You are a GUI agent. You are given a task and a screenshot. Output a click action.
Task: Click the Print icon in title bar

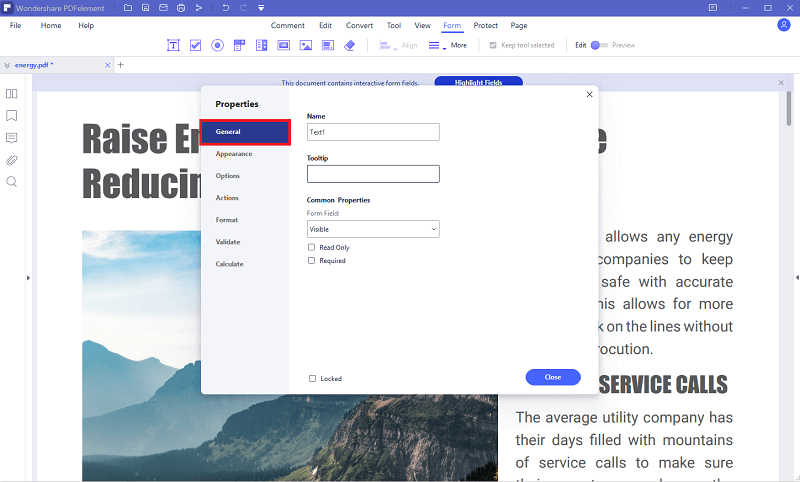(x=181, y=8)
